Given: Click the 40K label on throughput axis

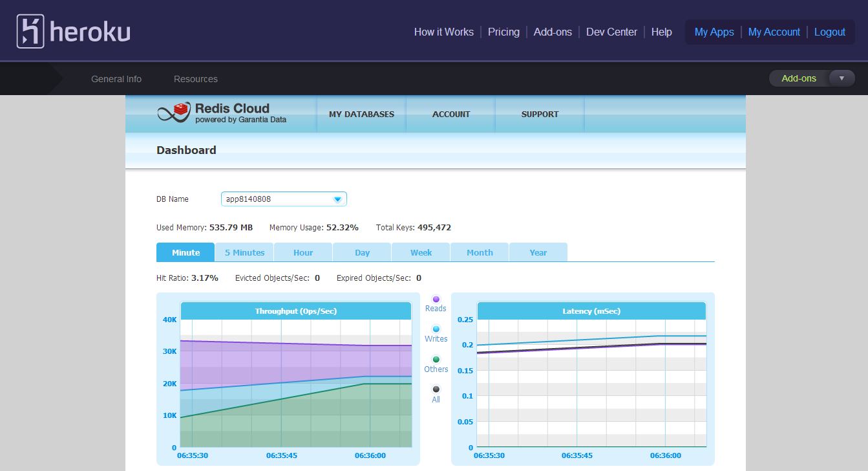Looking at the screenshot, I should pos(170,320).
